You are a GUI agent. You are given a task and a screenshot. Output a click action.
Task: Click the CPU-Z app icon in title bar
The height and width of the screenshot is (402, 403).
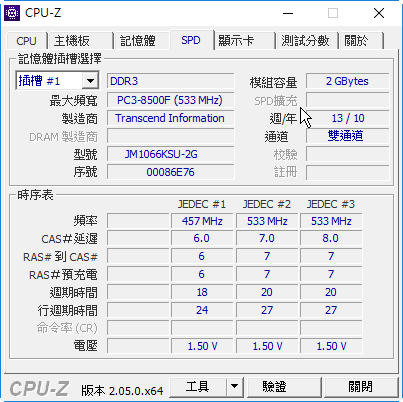[12, 13]
